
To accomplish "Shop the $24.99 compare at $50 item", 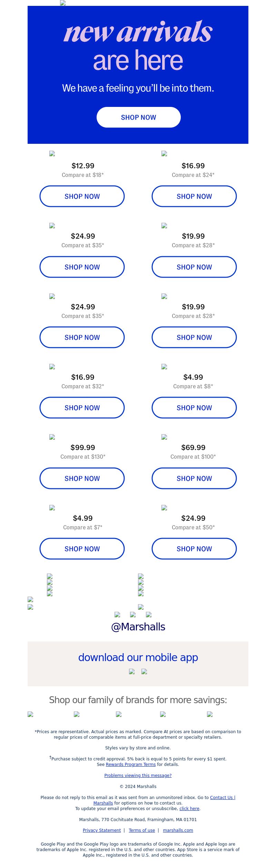I will (x=194, y=549).
